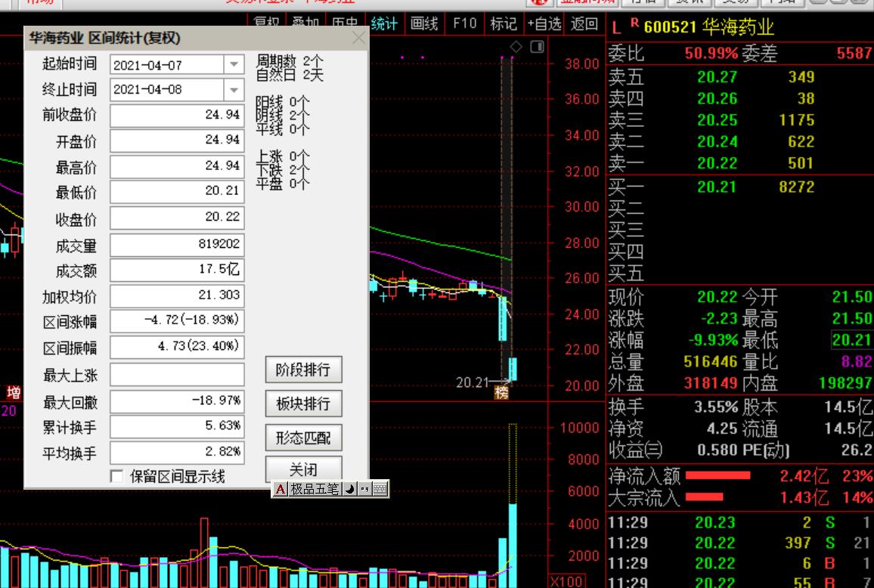Click the 区间振幅 field showing 4.73(23.40%)

177,347
